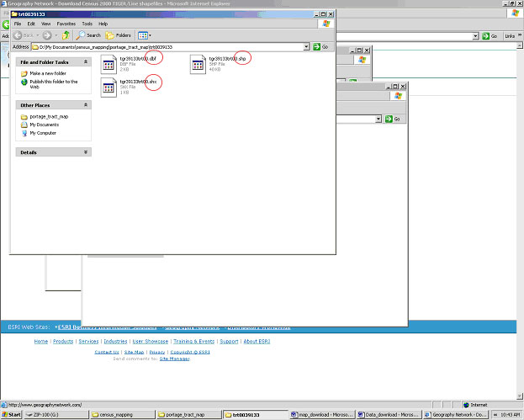Screen dimensions: 524x420
Task: Click the Site Map link
Action: point(134,352)
